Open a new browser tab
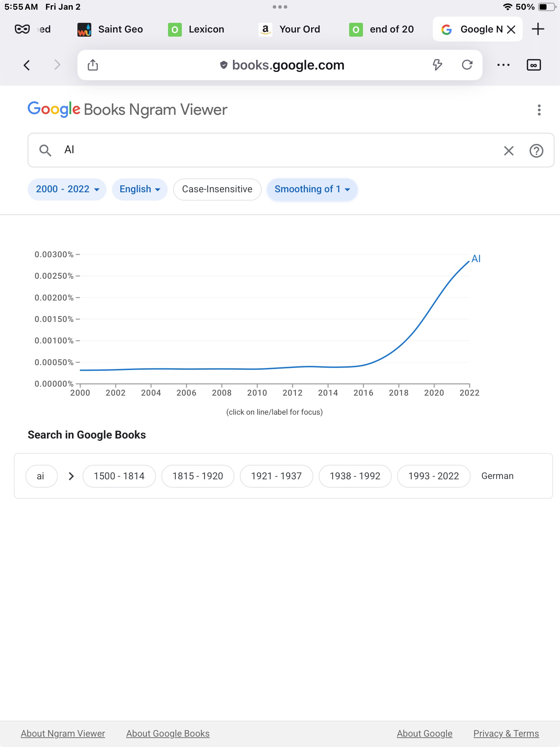 [x=538, y=29]
